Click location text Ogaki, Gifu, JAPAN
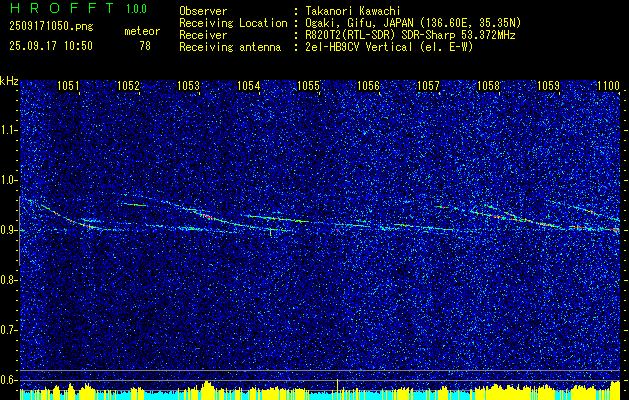Image resolution: width=629 pixels, height=400 pixels. pyautogui.click(x=359, y=23)
